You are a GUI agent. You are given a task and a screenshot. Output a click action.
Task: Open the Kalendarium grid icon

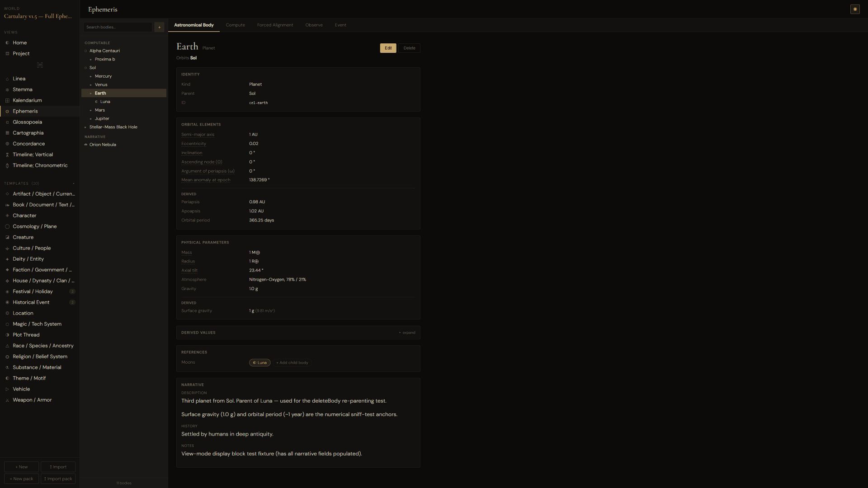click(7, 101)
